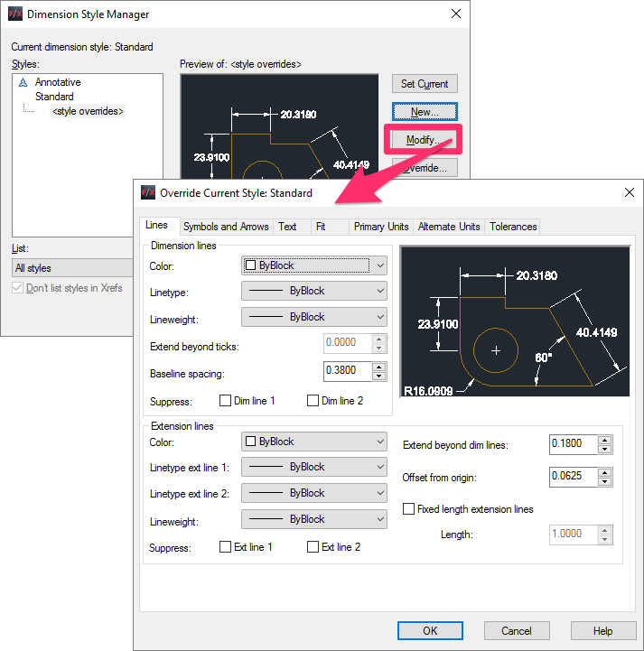644x651 pixels.
Task: Increase Offset from origin value
Action: (x=605, y=472)
